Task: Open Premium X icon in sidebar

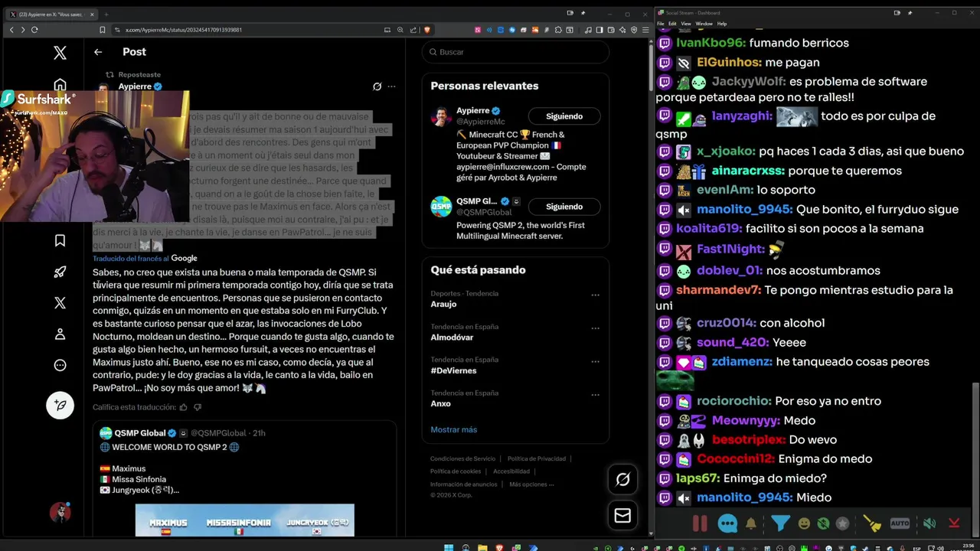Action: [x=60, y=303]
